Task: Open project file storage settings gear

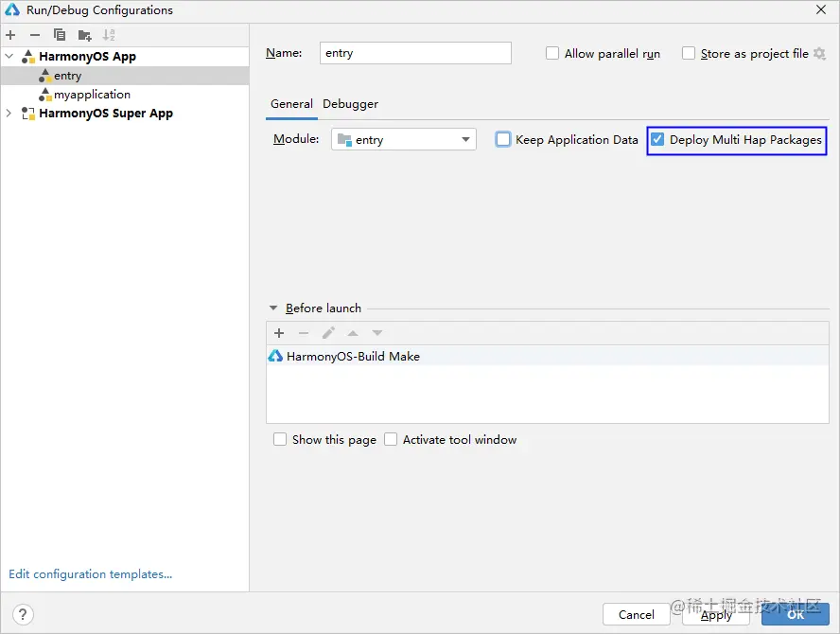Action: click(819, 54)
